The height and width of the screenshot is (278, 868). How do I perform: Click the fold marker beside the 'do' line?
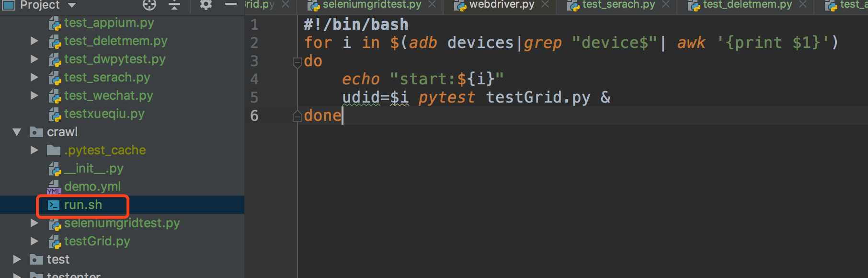click(297, 62)
